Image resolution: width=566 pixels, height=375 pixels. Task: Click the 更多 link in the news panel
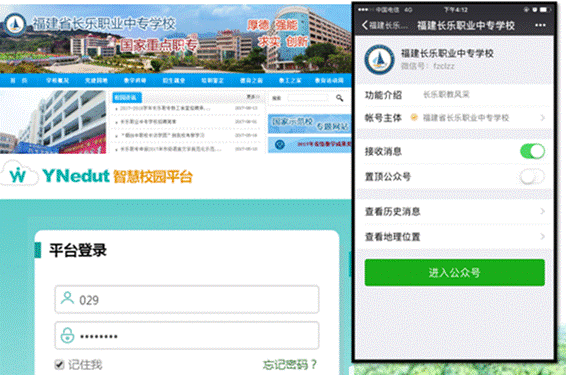[253, 97]
